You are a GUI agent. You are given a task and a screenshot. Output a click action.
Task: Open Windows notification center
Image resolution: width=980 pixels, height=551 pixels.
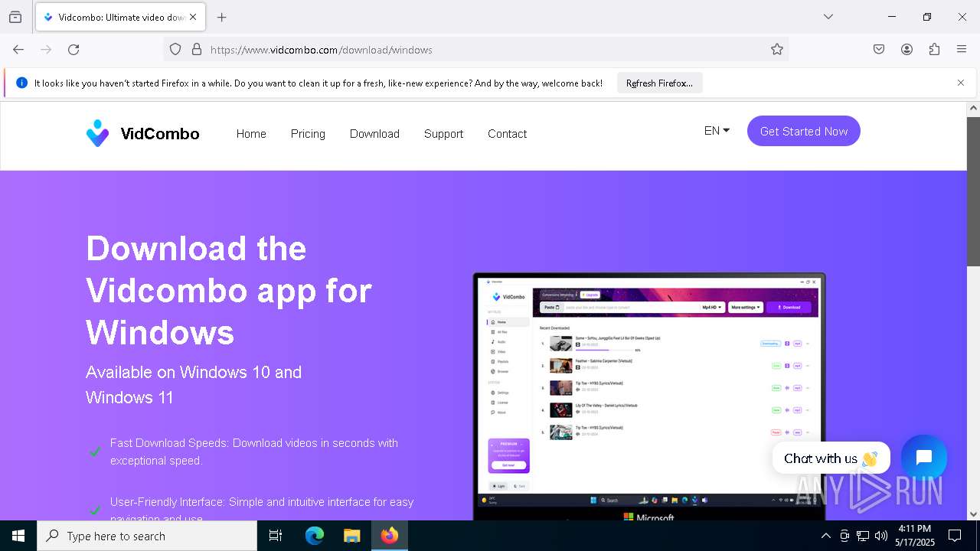pos(955,536)
